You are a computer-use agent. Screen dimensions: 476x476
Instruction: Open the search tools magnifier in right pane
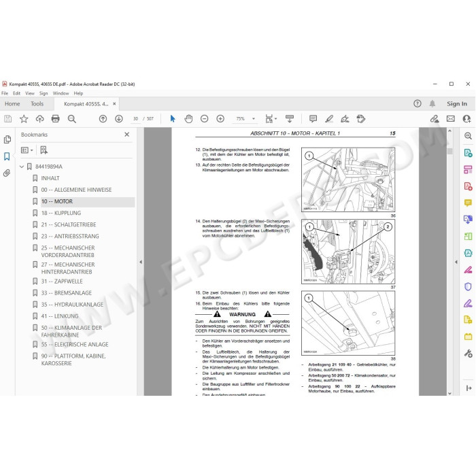coord(468,136)
